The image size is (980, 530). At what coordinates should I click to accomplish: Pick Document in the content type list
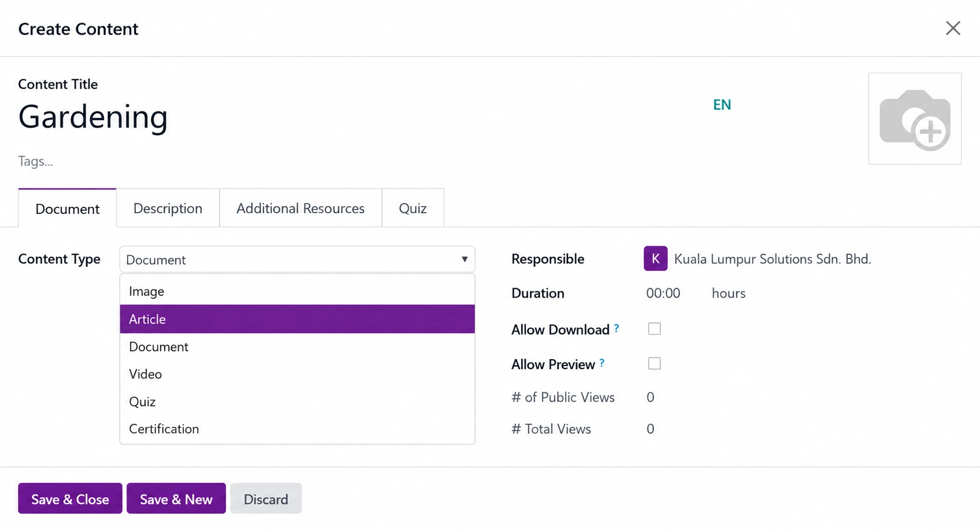[x=297, y=347]
